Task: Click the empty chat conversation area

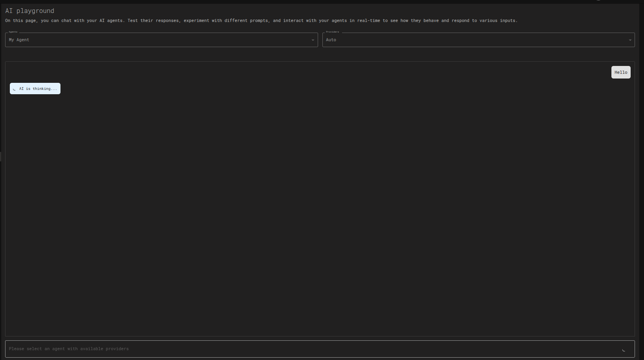Action: (x=320, y=212)
